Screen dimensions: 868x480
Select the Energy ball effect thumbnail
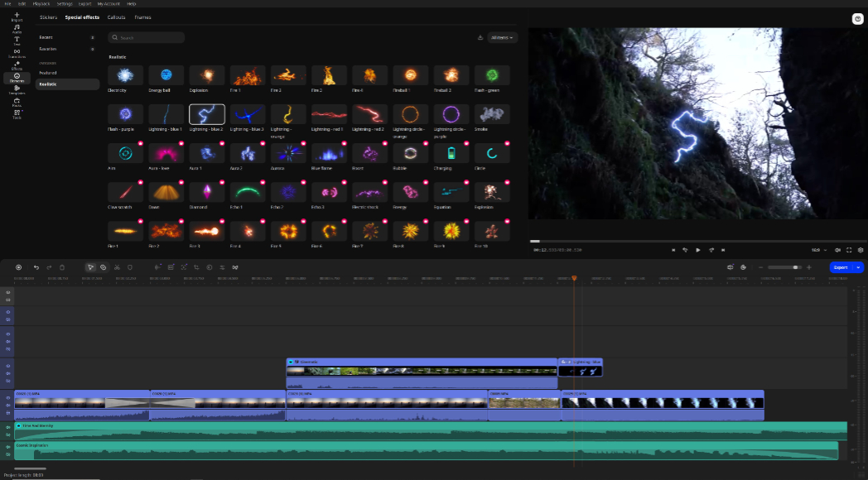click(166, 75)
